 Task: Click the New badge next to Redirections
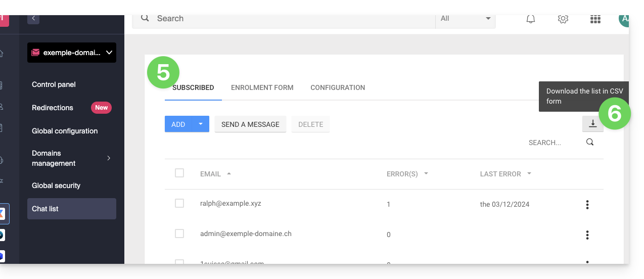click(101, 108)
